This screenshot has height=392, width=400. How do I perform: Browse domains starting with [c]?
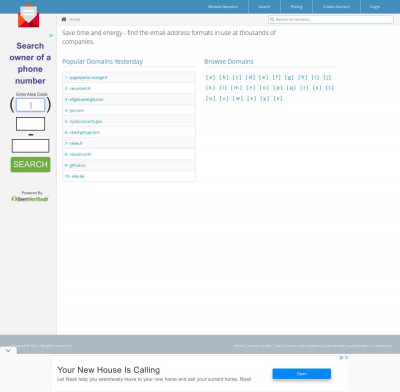click(x=237, y=77)
